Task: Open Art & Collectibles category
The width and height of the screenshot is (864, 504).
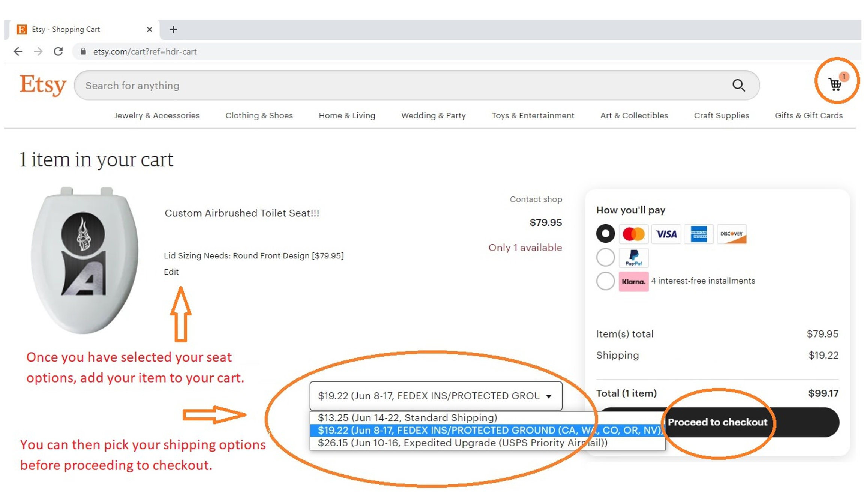Action: click(634, 115)
